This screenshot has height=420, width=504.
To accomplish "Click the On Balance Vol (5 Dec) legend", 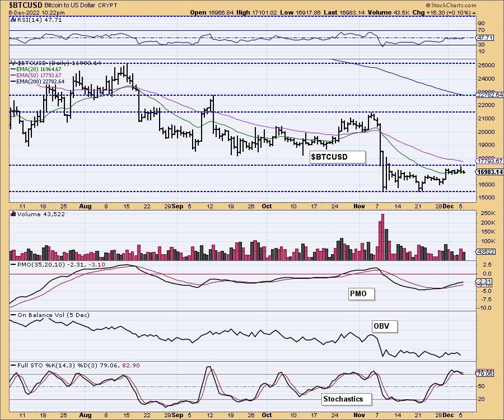I will (53, 315).
